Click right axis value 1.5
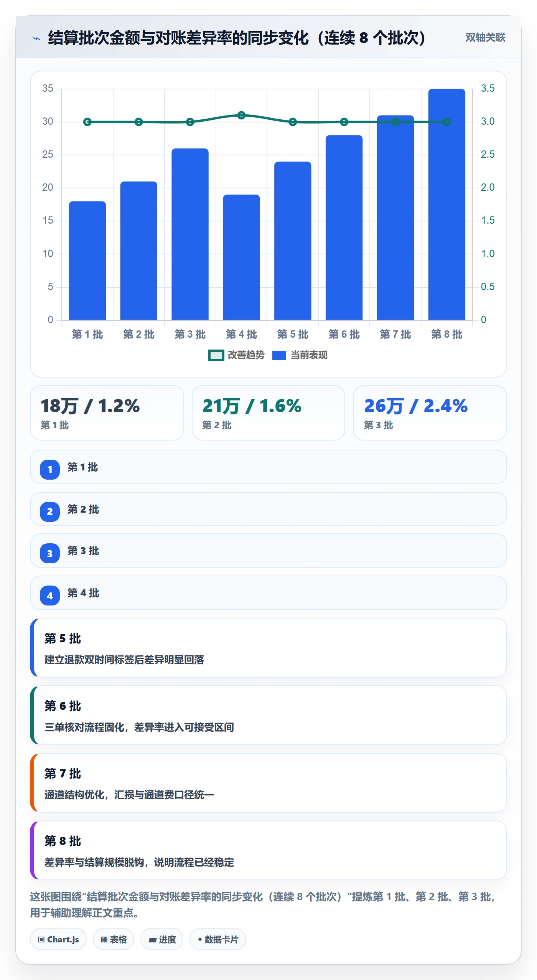Screen dimensions: 537x980 pos(488,221)
